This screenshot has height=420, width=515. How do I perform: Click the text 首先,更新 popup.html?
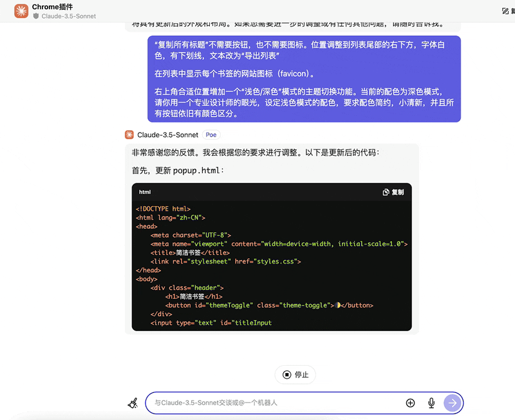(x=178, y=171)
